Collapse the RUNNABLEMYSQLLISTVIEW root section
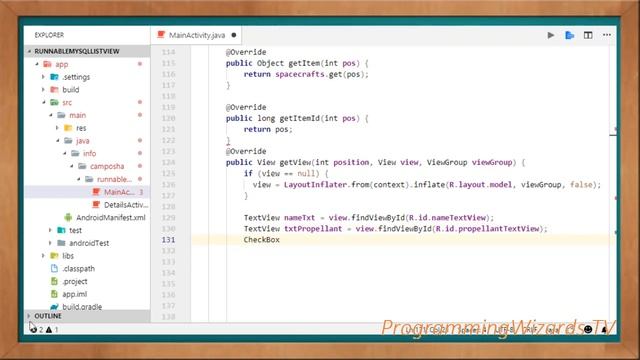 click(29, 51)
